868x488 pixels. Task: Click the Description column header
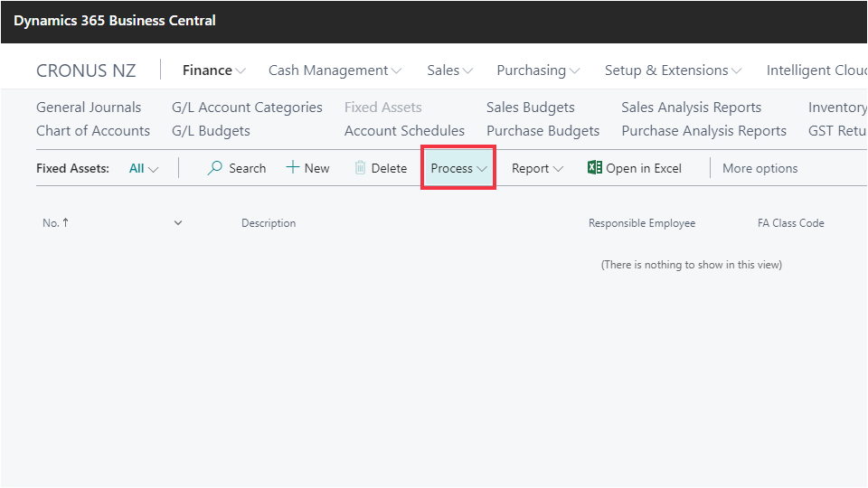pos(269,223)
